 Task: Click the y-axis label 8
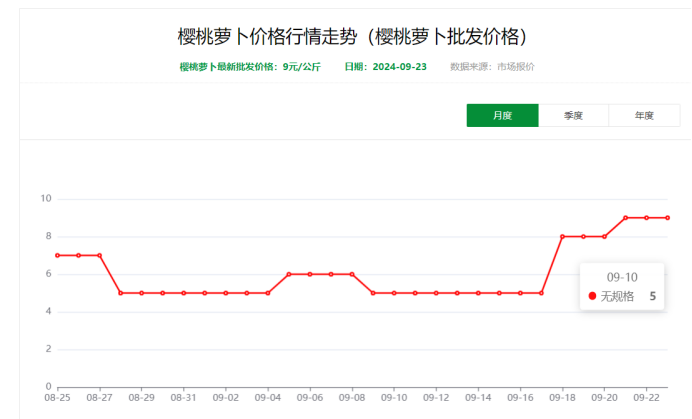[49, 236]
